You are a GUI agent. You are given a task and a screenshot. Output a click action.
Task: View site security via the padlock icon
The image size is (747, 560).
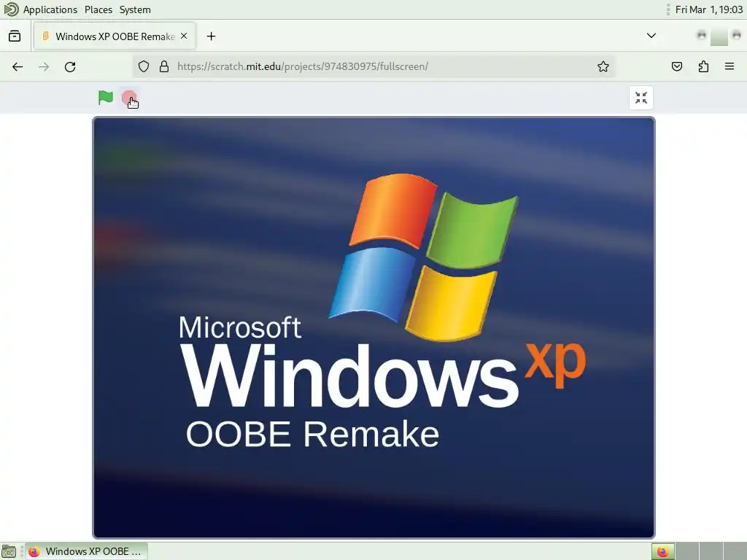click(x=164, y=66)
